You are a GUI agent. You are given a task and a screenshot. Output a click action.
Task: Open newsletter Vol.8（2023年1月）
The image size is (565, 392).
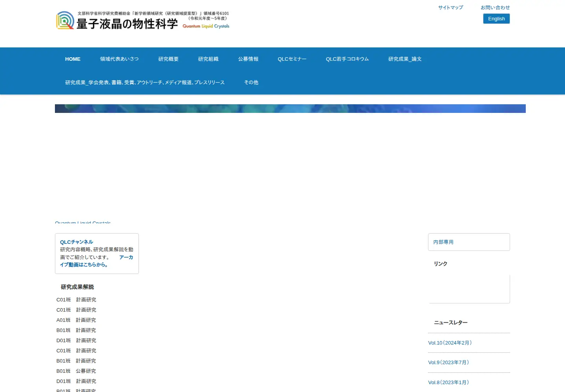click(x=448, y=383)
